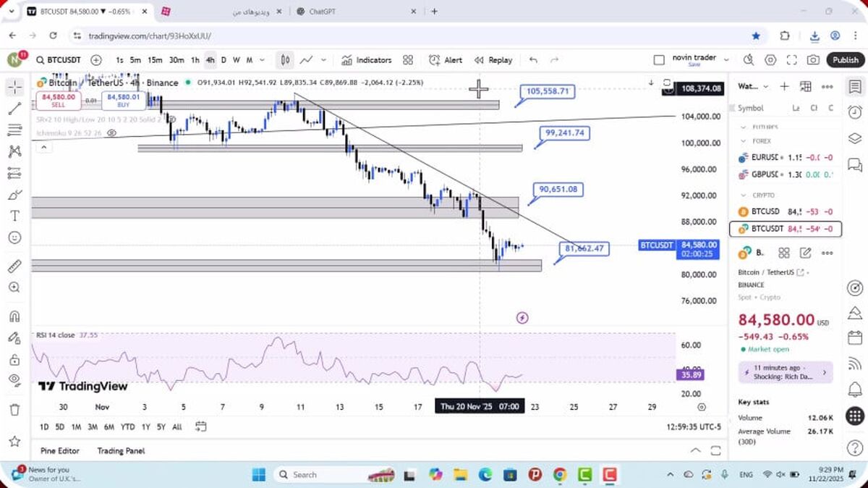Select the Text annotation tool

point(14,216)
